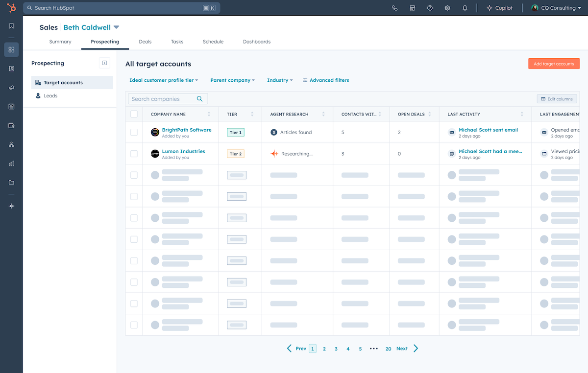Open the BrightPath Software company link
The width and height of the screenshot is (588, 373).
[x=187, y=130]
